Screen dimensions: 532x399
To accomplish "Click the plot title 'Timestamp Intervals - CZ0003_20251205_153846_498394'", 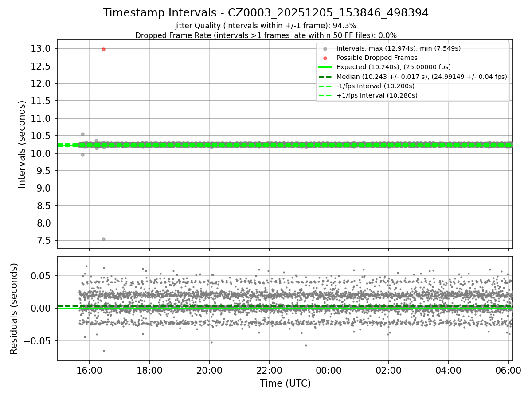I will click(x=266, y=13).
